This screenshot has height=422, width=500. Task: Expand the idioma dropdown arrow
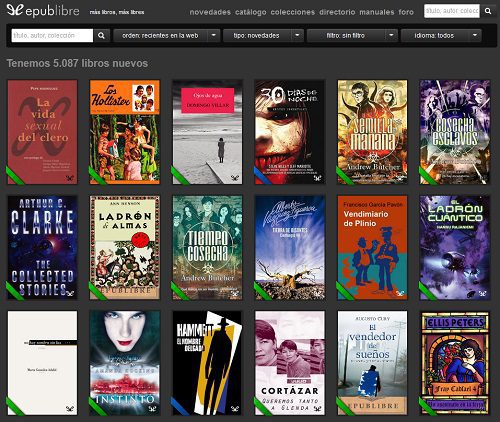[475, 35]
